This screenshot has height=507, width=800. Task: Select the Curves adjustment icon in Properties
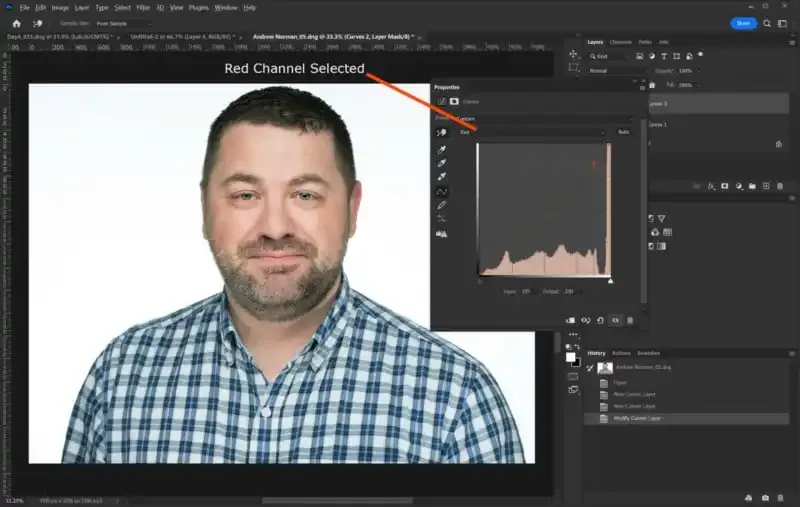pyautogui.click(x=442, y=102)
